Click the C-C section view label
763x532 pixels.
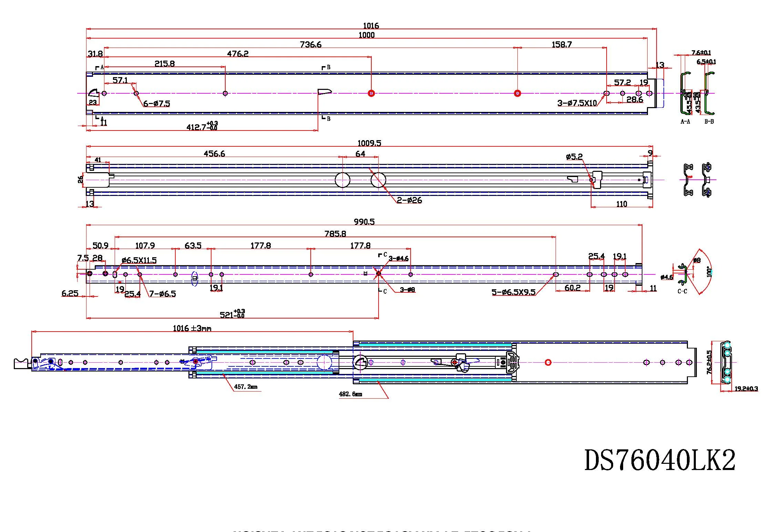point(682,291)
